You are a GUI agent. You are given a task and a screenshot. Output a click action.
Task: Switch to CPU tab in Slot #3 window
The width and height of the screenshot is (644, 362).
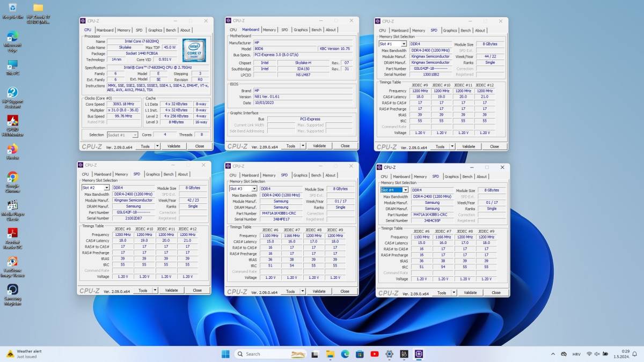coord(233,175)
